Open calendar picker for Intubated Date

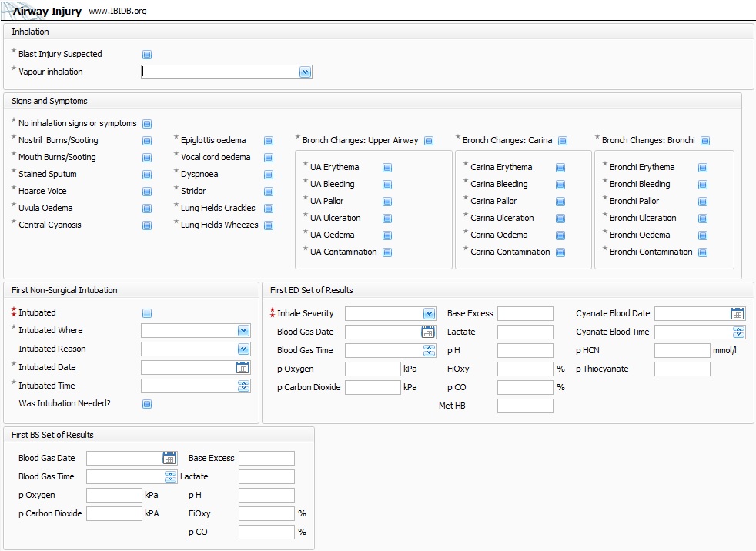point(243,368)
